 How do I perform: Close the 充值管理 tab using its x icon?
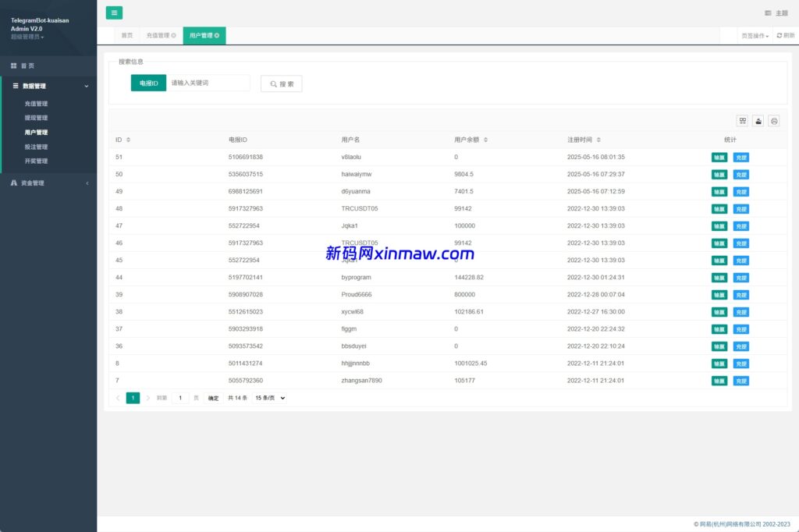coord(173,35)
